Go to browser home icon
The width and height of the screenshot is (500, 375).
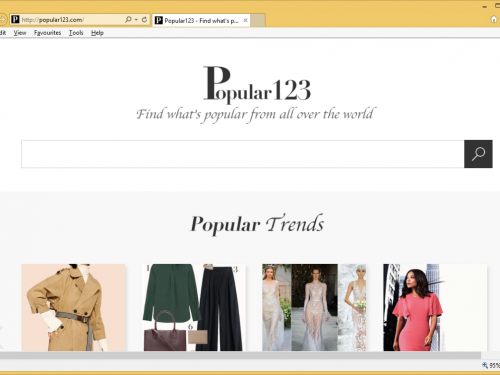(494, 20)
